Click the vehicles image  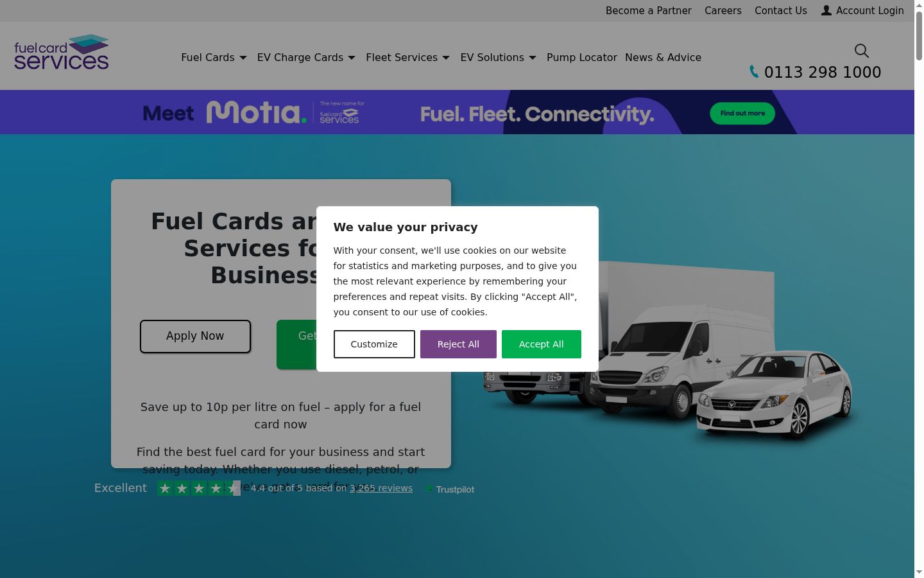[x=668, y=351]
